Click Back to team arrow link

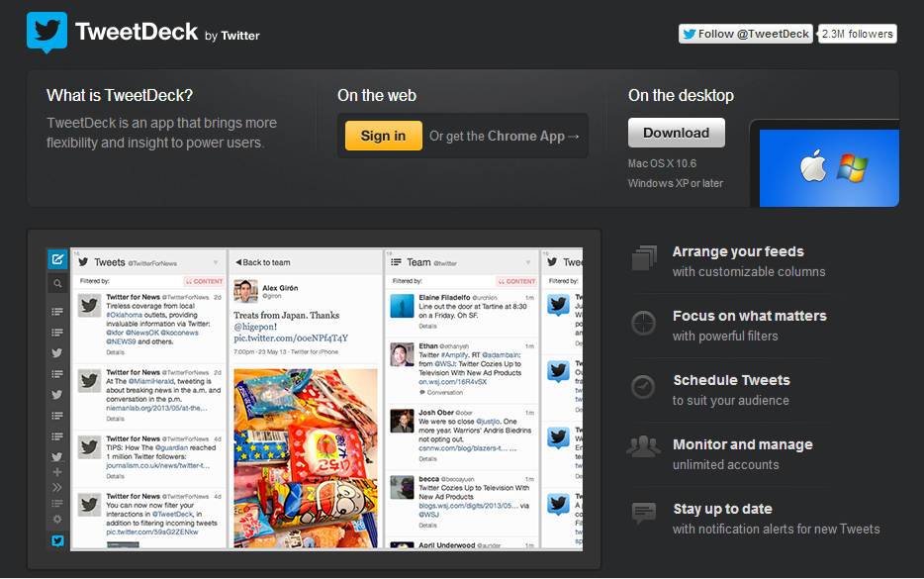point(263,262)
